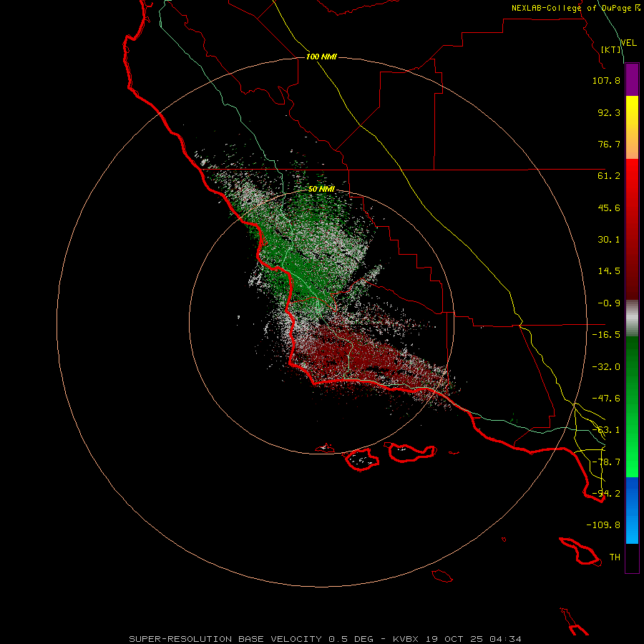Select the 107.8 legend value
The height and width of the screenshot is (644, 644).
point(606,80)
